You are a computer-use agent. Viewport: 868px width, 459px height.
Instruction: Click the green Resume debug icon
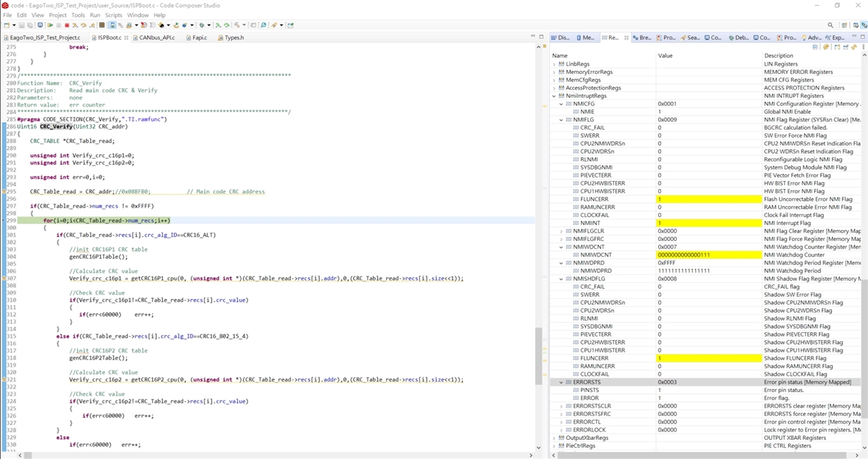coord(50,25)
